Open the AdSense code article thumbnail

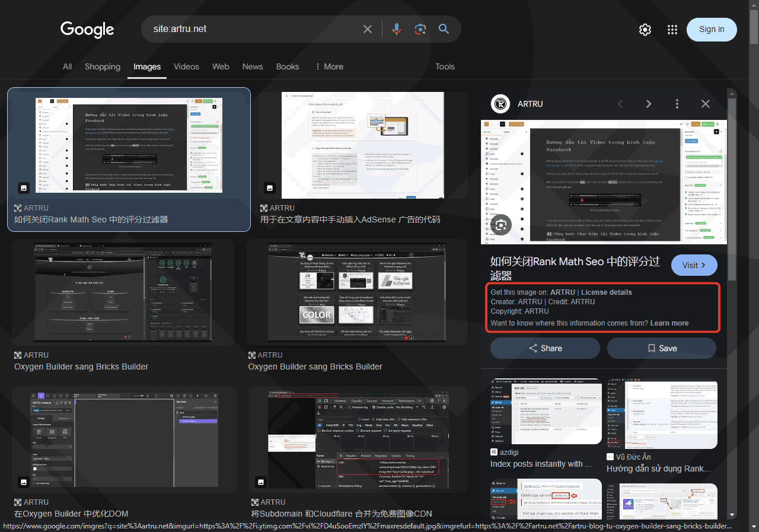pos(362,145)
